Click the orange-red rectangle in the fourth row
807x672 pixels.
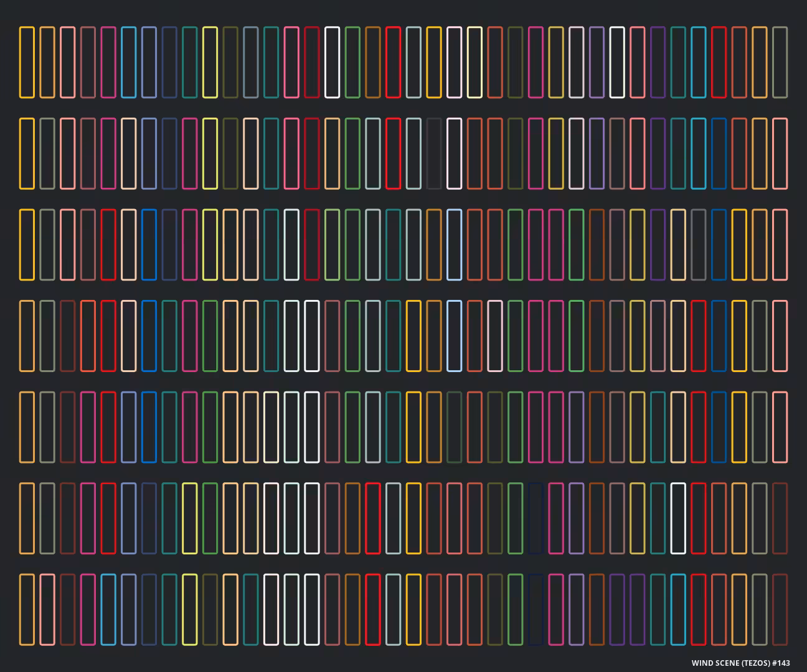coord(88,336)
